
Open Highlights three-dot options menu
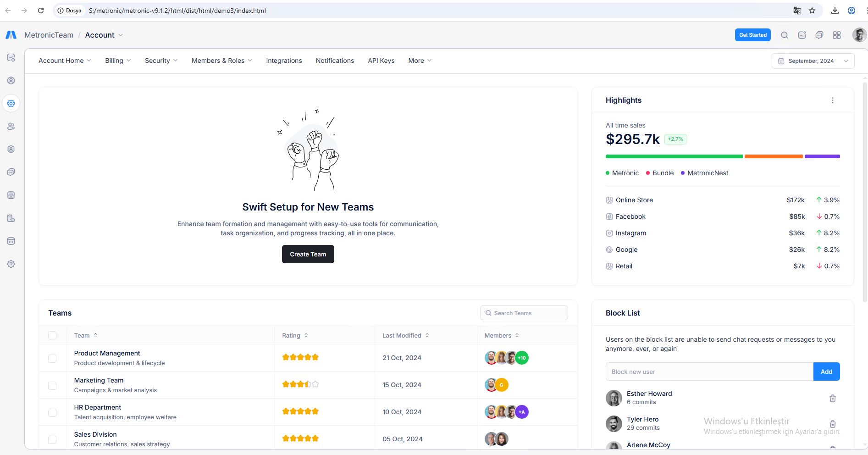pyautogui.click(x=832, y=100)
